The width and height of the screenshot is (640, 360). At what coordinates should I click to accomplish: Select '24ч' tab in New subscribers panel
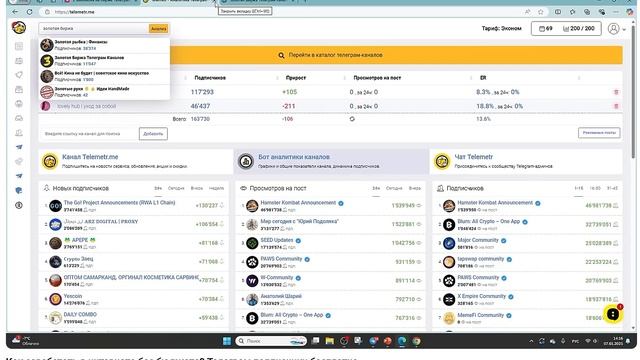coord(158,188)
